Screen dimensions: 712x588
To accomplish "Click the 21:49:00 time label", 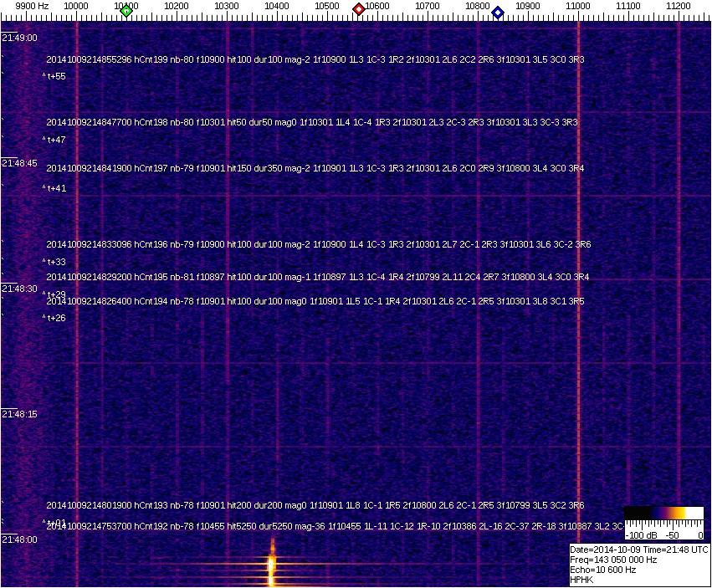I will click(x=20, y=38).
